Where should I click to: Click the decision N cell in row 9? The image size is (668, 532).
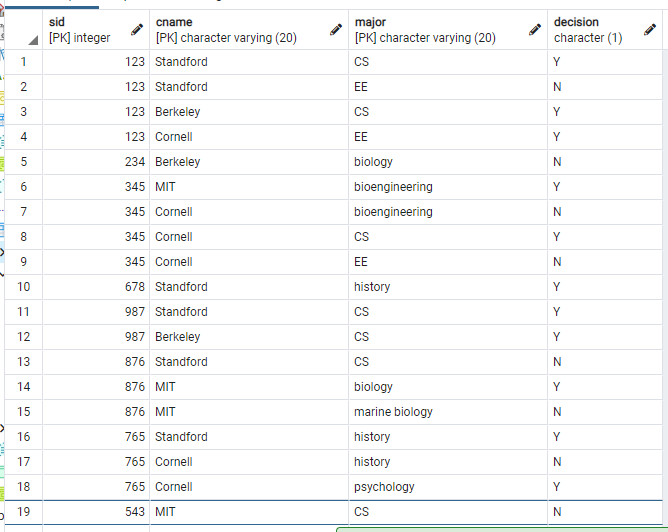point(605,262)
